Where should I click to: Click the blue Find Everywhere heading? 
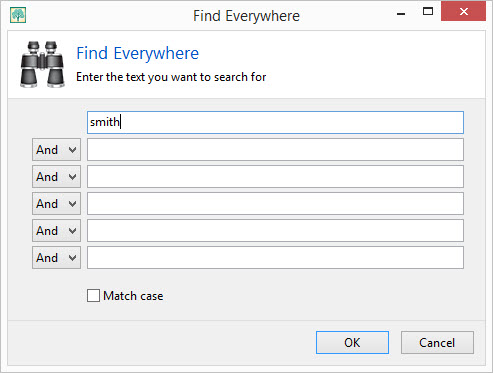coord(138,53)
